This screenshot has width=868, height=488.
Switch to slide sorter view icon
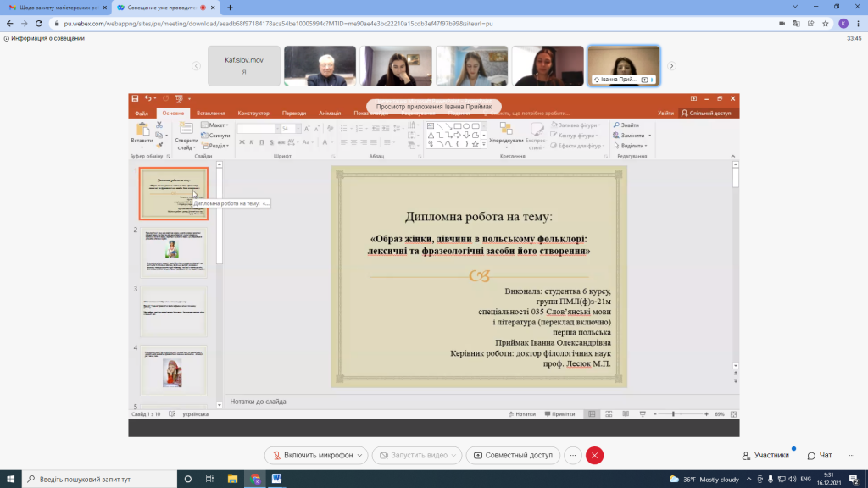609,414
